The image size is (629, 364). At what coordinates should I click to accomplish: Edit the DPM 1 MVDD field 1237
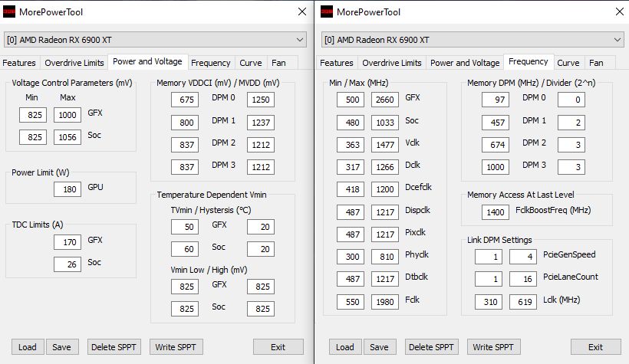coord(261,123)
